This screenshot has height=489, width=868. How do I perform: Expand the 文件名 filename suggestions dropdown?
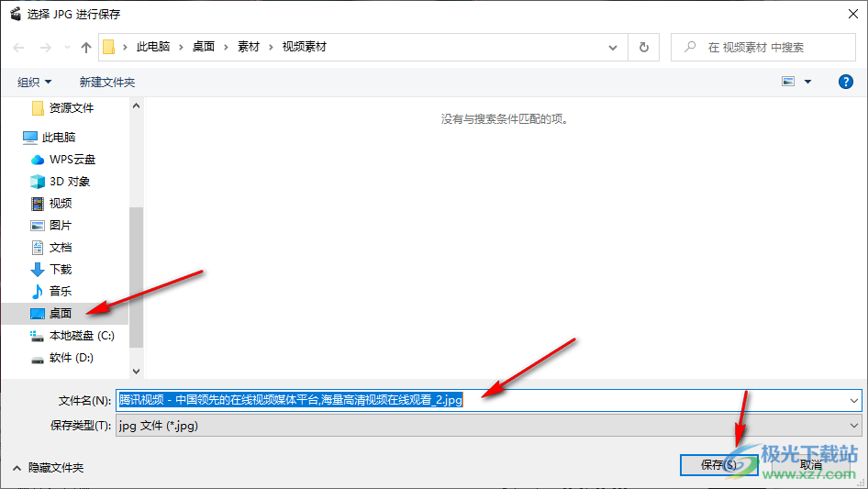click(x=854, y=400)
